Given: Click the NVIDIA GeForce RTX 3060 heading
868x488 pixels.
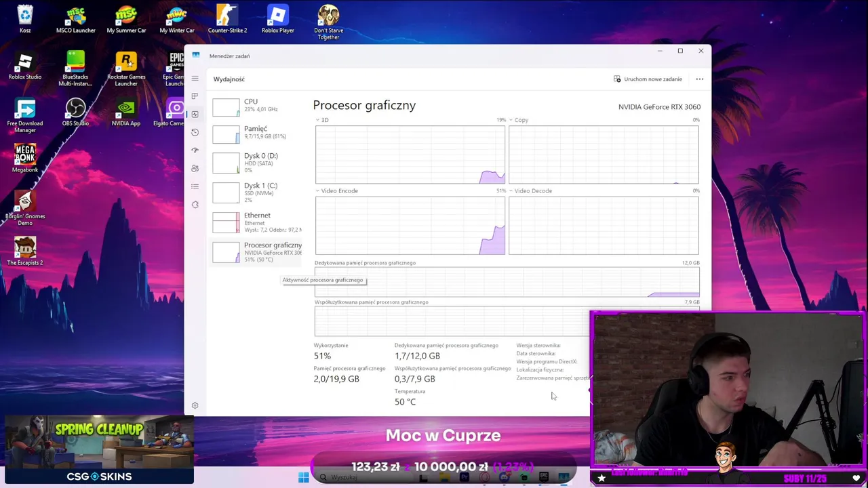Looking at the screenshot, I should 659,107.
